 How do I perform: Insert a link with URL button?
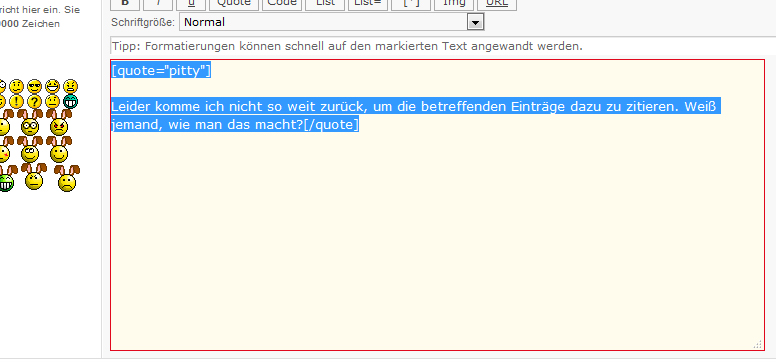click(x=497, y=3)
